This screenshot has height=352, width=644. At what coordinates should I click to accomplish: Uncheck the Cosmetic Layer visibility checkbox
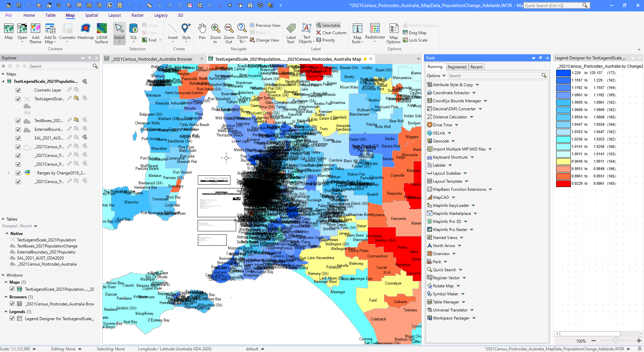pyautogui.click(x=18, y=90)
